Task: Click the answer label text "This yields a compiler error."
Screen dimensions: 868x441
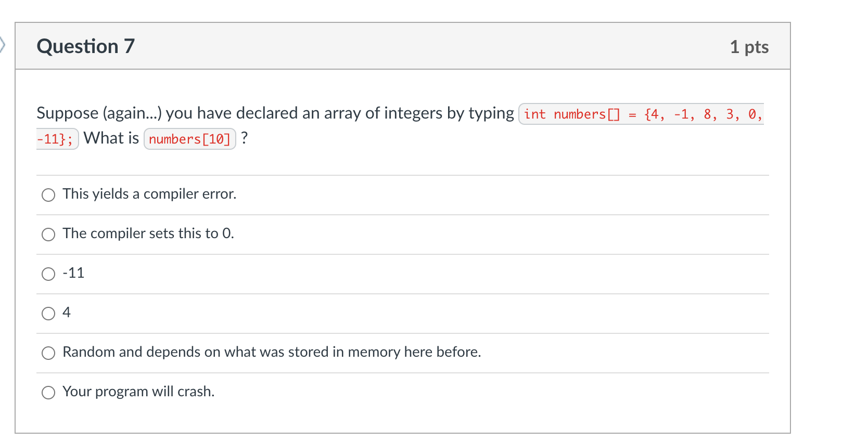Action: 149,194
